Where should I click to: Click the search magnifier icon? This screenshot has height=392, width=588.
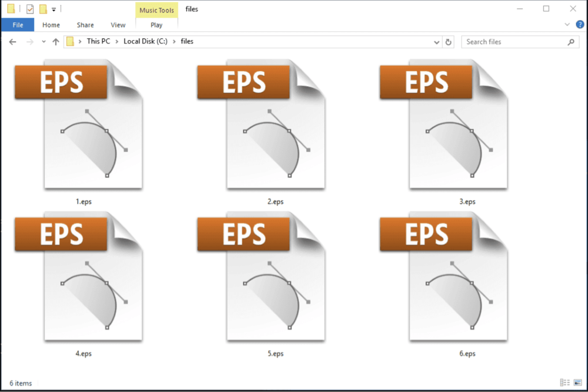[570, 42]
